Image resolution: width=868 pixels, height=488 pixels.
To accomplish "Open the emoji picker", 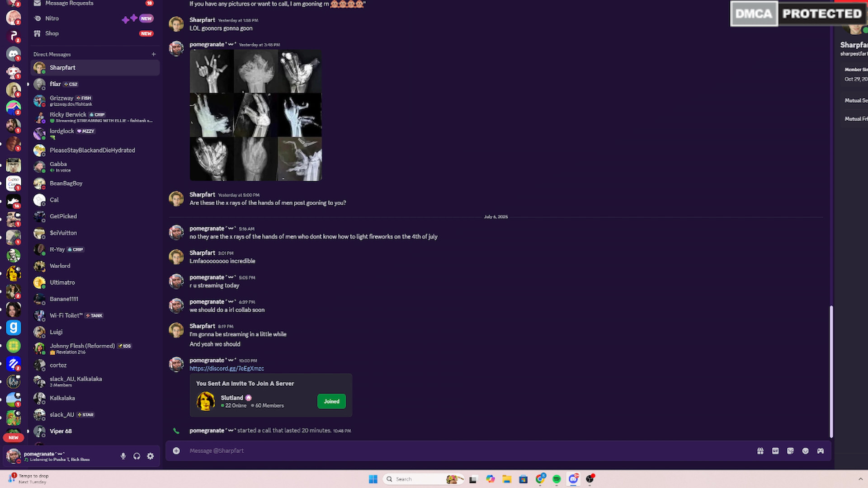I will pos(805,451).
